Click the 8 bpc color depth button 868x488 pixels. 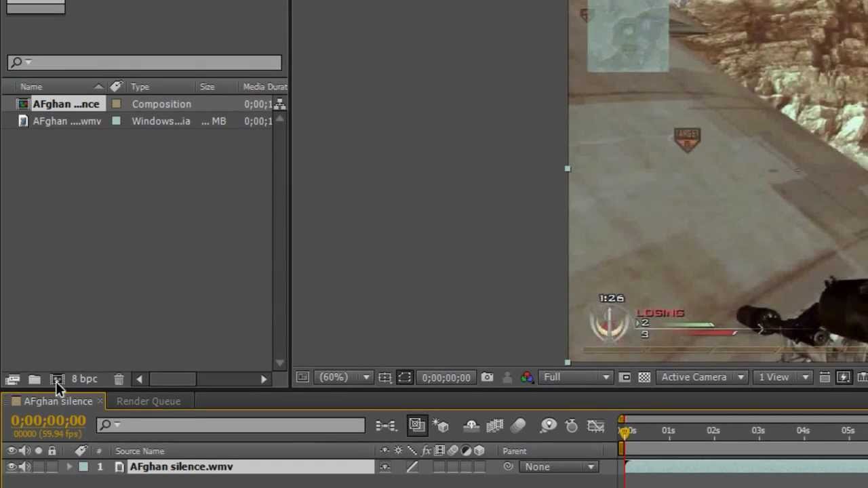click(84, 380)
